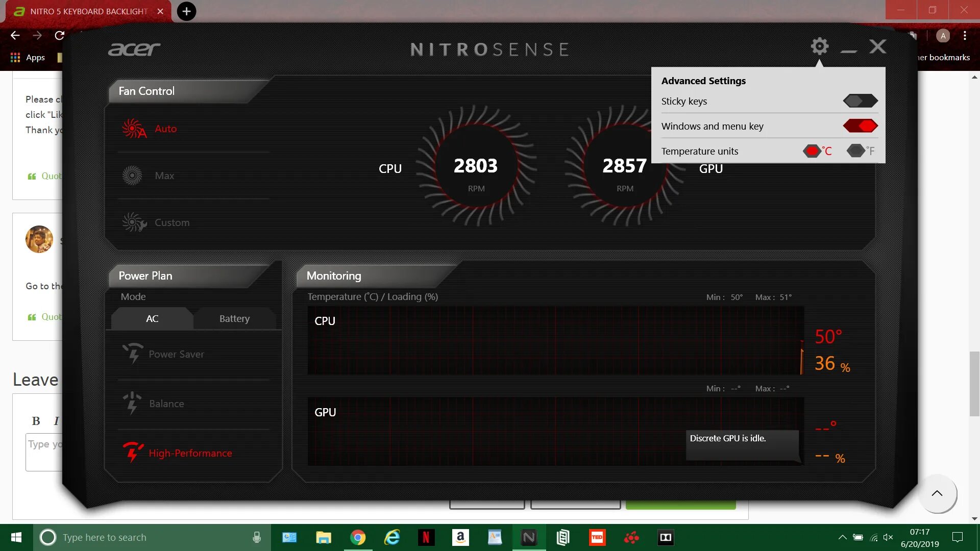The image size is (980, 551).
Task: Click the muted volume tray icon
Action: (x=888, y=537)
